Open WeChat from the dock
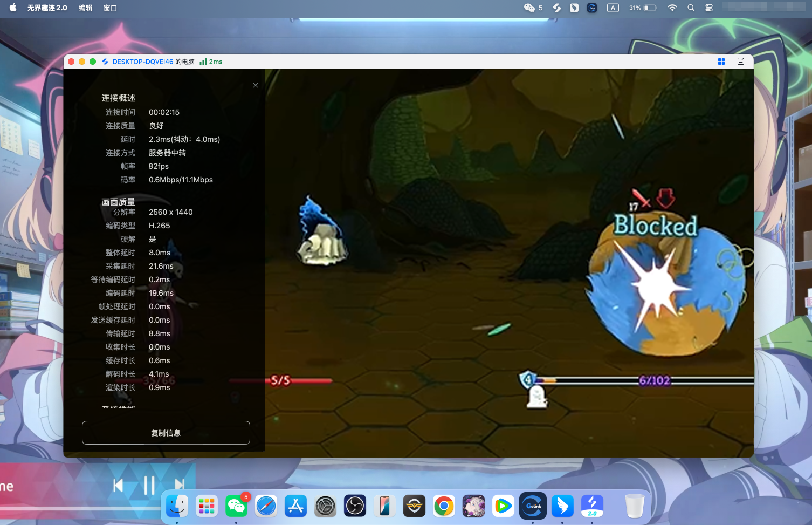 click(x=236, y=506)
